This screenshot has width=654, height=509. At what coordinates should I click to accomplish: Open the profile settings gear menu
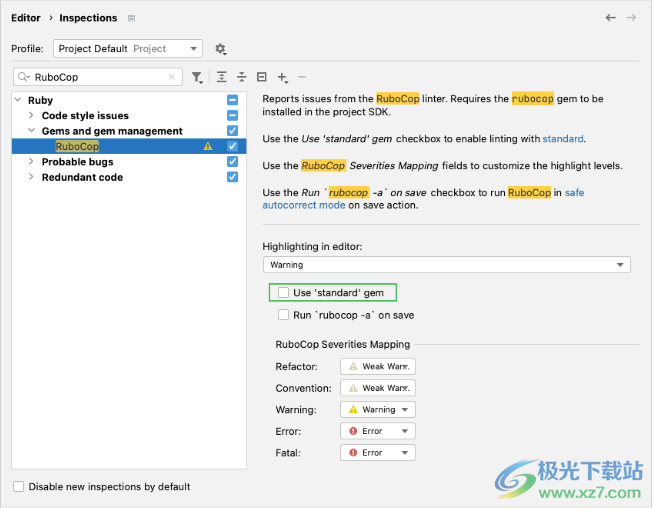point(221,49)
